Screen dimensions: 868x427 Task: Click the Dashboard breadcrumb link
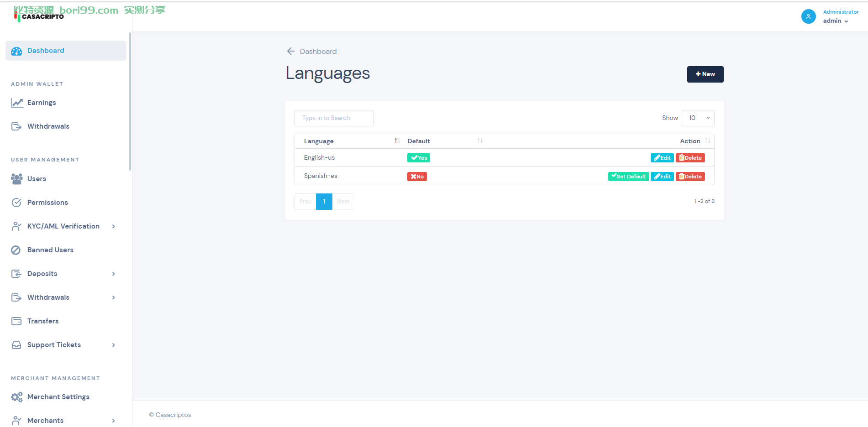pyautogui.click(x=318, y=52)
